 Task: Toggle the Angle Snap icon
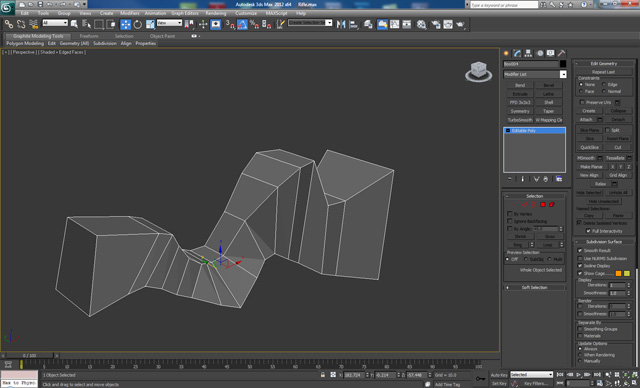point(242,24)
